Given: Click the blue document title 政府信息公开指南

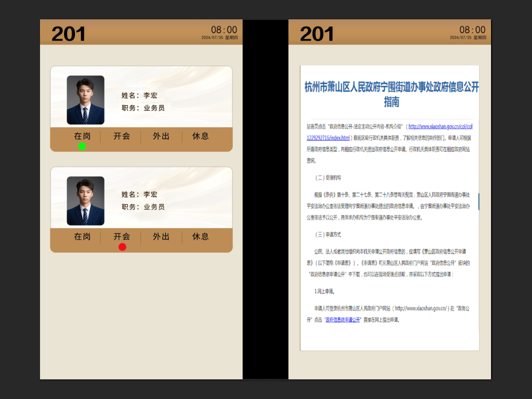Looking at the screenshot, I should tap(392, 94).
